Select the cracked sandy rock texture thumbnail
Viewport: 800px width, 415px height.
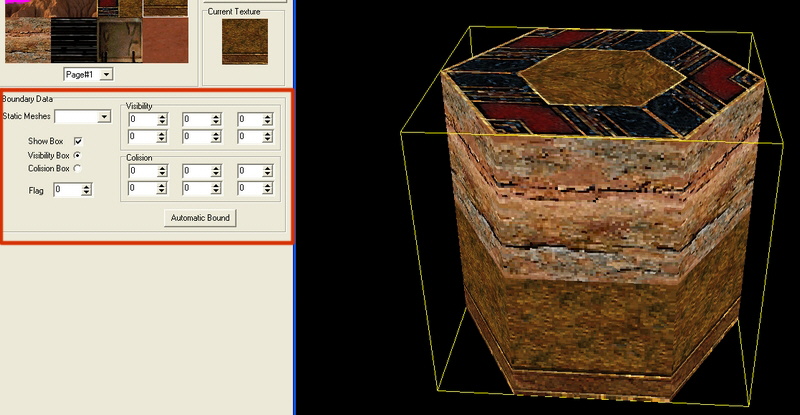[x=27, y=38]
